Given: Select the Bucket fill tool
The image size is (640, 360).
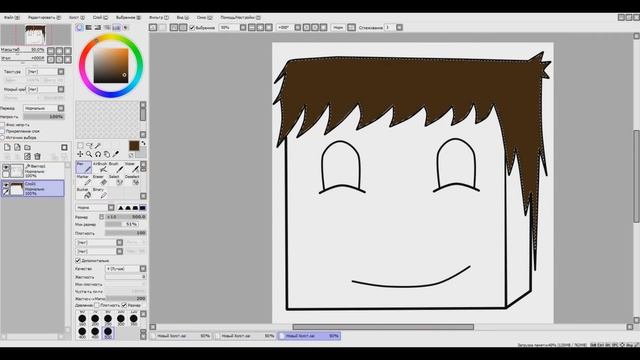Looking at the screenshot, I should tap(84, 193).
